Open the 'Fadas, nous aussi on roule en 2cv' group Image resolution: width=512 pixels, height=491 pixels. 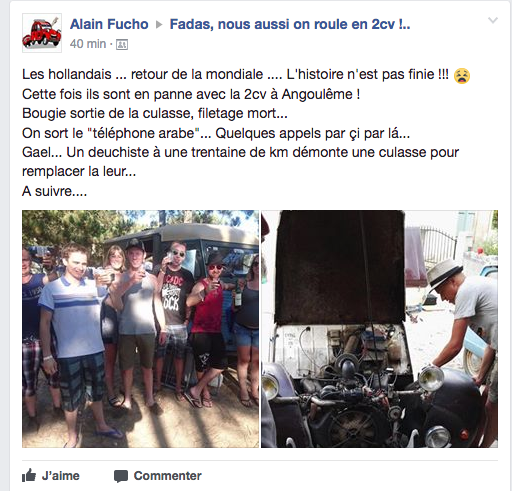pyautogui.click(x=290, y=24)
